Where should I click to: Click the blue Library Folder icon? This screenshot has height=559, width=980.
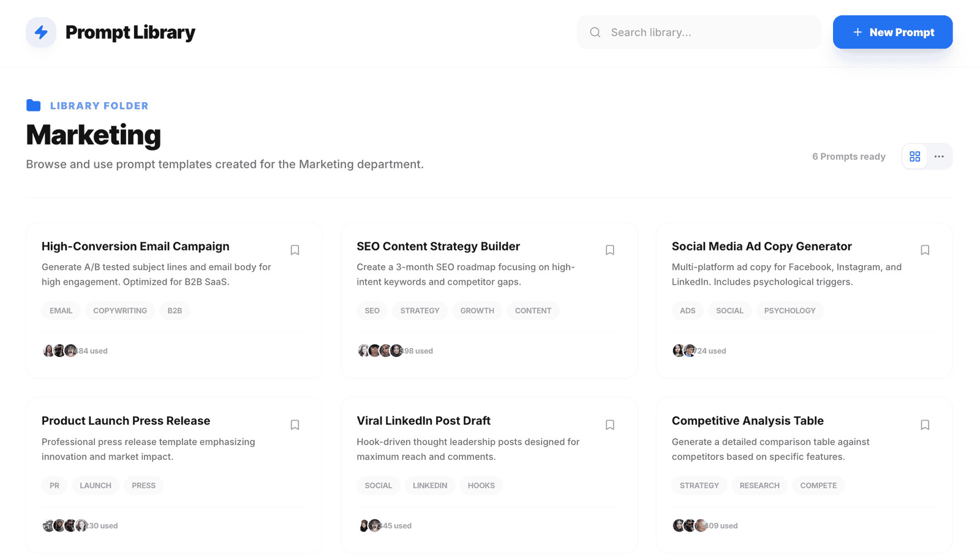34,105
